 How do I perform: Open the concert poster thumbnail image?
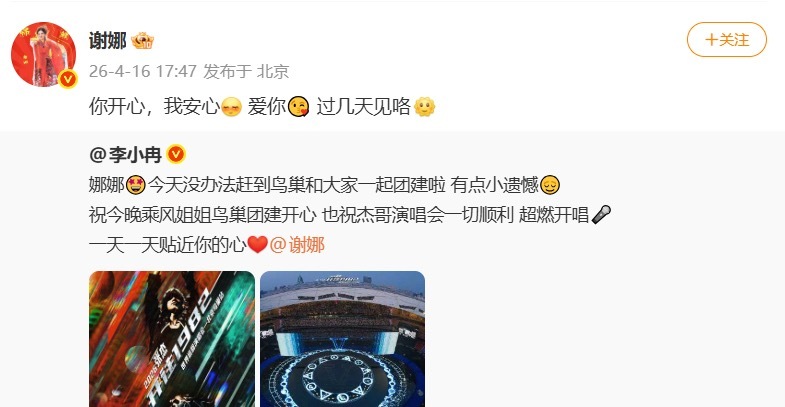click(172, 339)
